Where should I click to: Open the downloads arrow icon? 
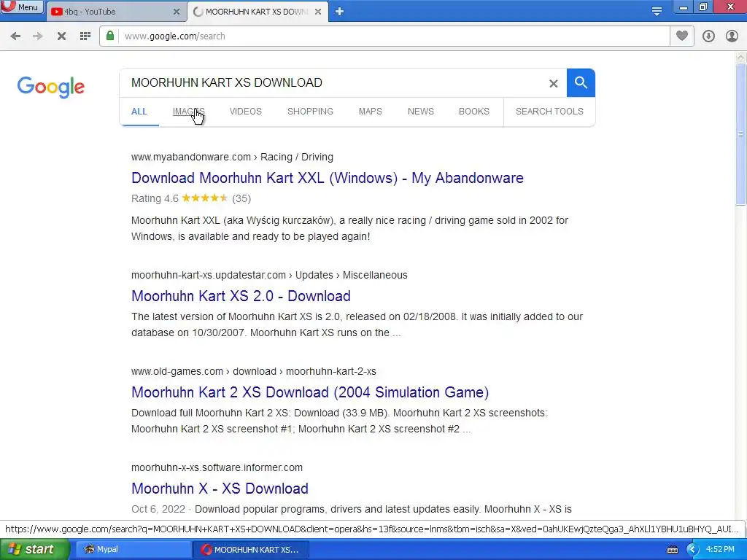pyautogui.click(x=708, y=36)
